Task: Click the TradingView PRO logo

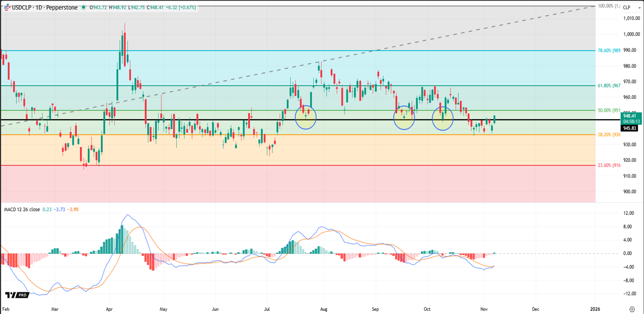Action: click(x=16, y=295)
